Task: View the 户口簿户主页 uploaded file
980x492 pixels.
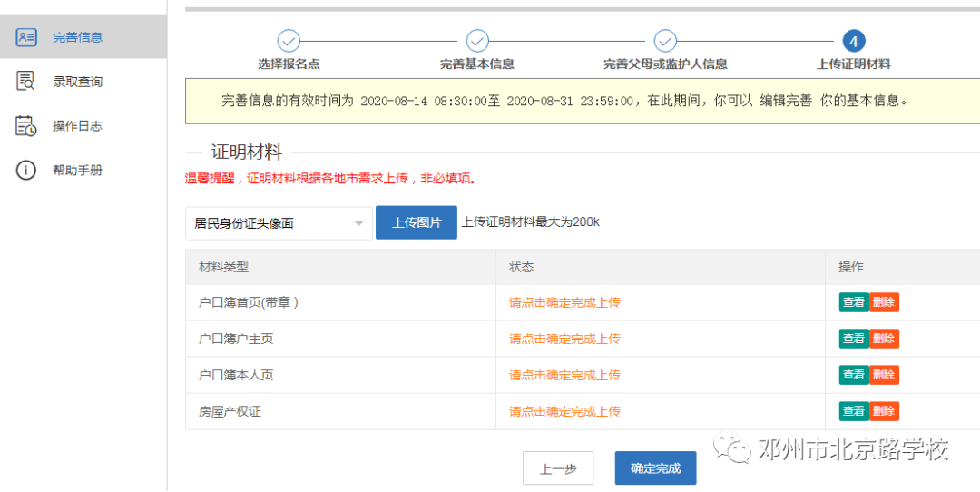Action: pyautogui.click(x=853, y=339)
